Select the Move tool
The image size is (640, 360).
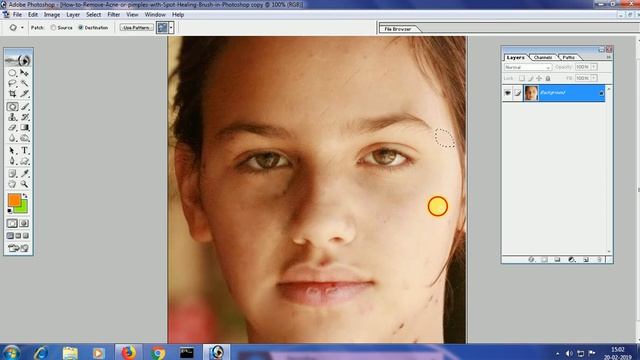click(24, 73)
